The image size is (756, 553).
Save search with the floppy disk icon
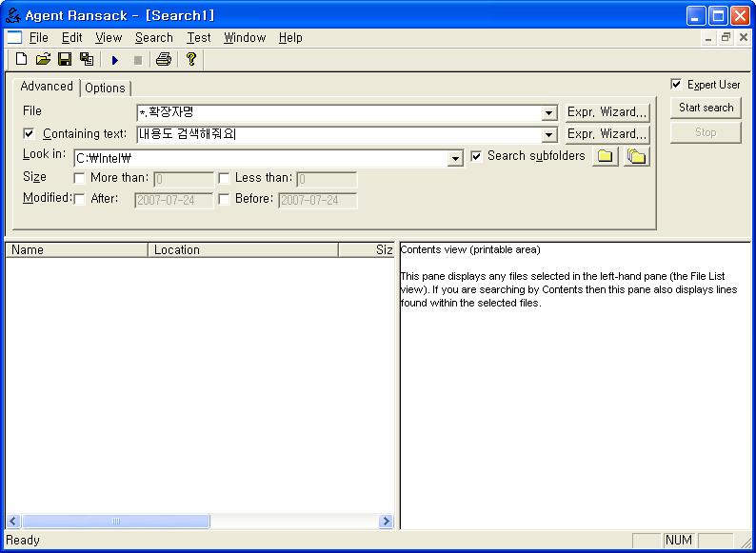pos(65,59)
